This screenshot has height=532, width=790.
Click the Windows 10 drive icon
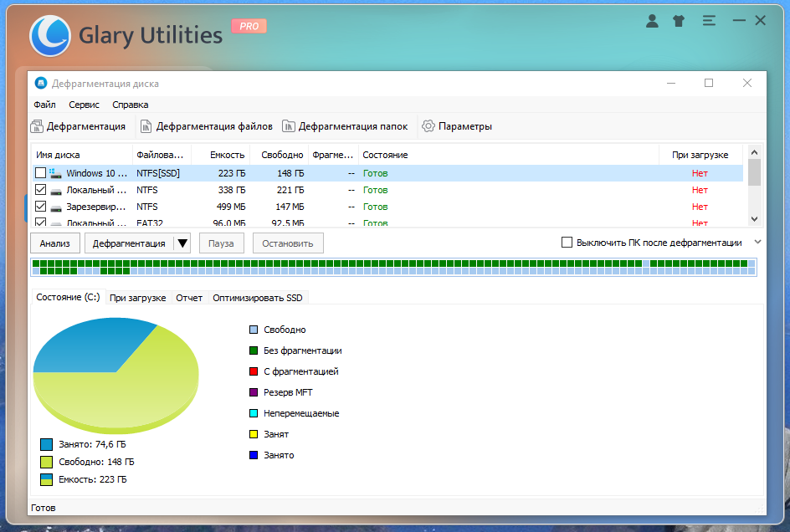pos(55,173)
